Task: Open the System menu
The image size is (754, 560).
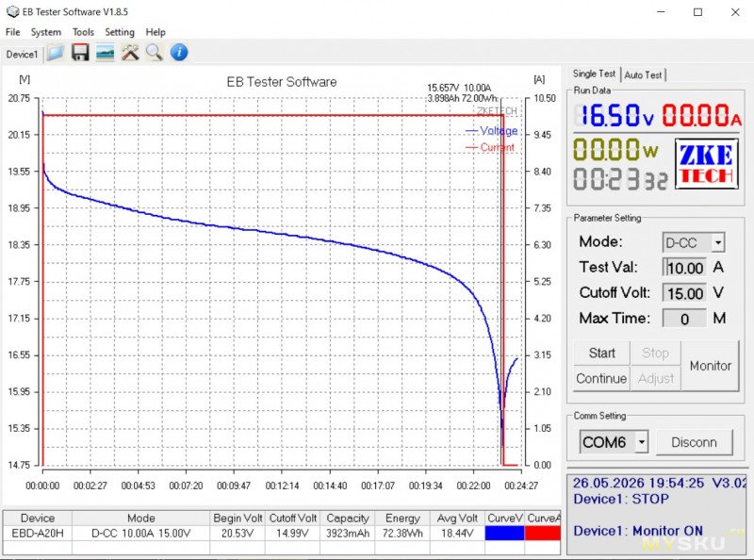Action: (x=46, y=32)
